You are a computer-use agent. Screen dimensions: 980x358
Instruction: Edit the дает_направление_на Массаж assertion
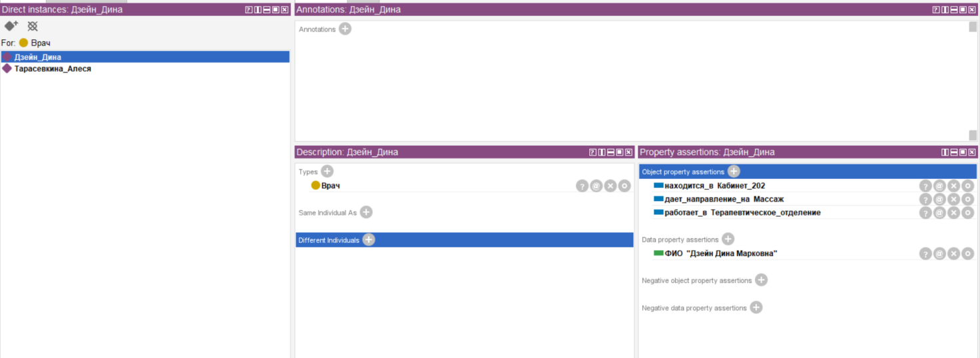[967, 200]
